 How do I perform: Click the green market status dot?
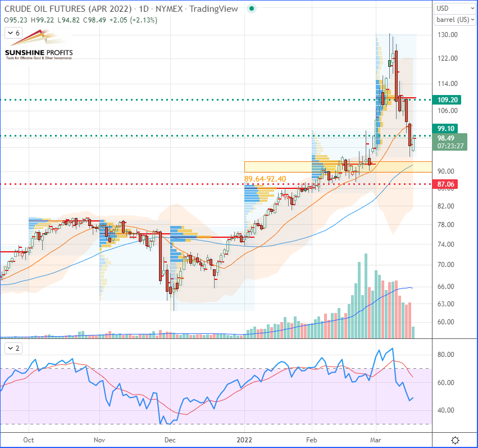[x=252, y=8]
